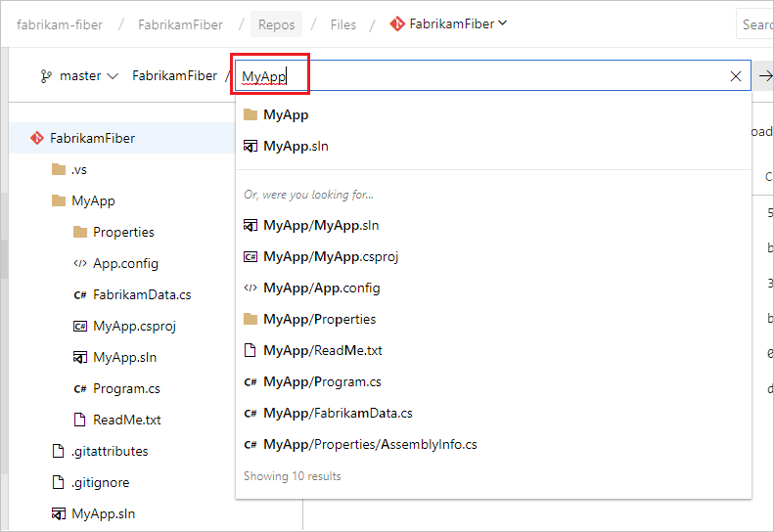Click the file icon beside ReadMe.txt in tree
774x532 pixels.
pos(80,420)
